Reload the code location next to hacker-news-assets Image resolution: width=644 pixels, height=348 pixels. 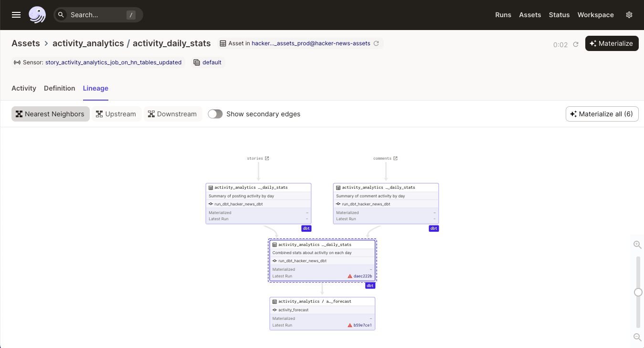point(376,43)
